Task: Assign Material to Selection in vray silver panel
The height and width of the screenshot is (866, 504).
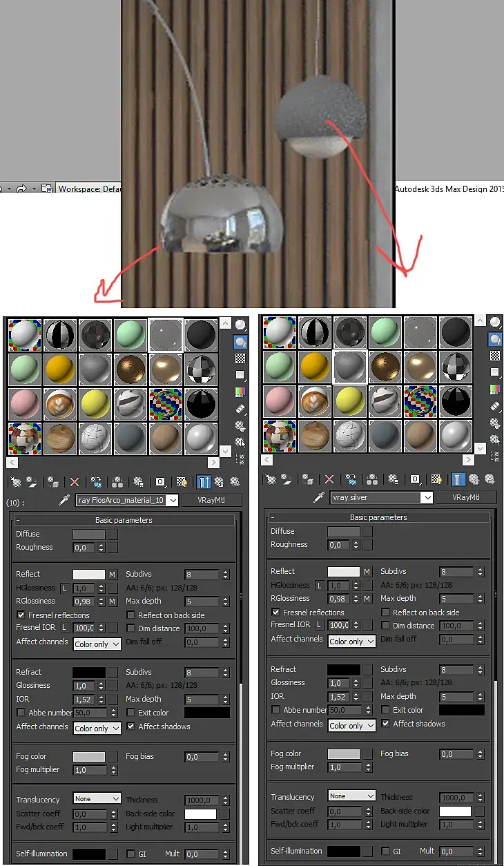Action: (307, 479)
